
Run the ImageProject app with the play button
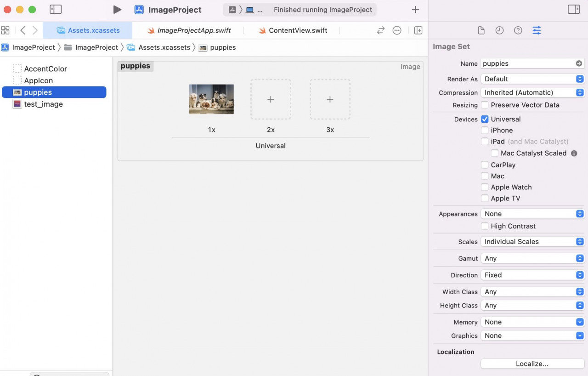pyautogui.click(x=117, y=9)
